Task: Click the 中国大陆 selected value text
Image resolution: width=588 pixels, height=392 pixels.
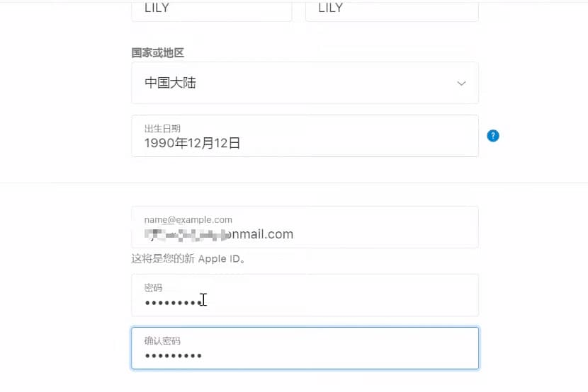Action: tap(170, 83)
